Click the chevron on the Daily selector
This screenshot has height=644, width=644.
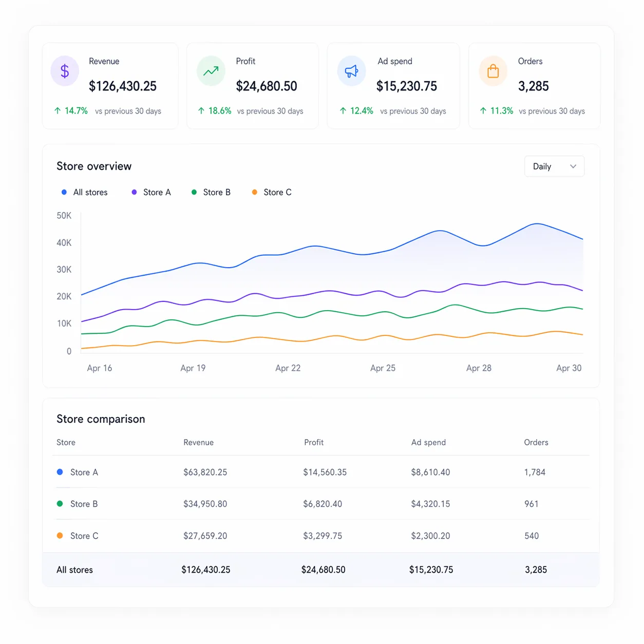pos(574,166)
